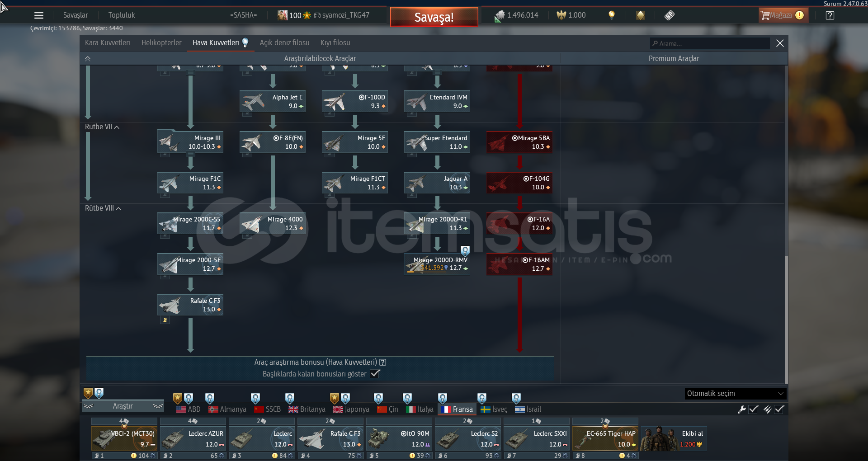Collapse the Rütbe VIII rank section
This screenshot has width=868, height=461.
tap(103, 208)
